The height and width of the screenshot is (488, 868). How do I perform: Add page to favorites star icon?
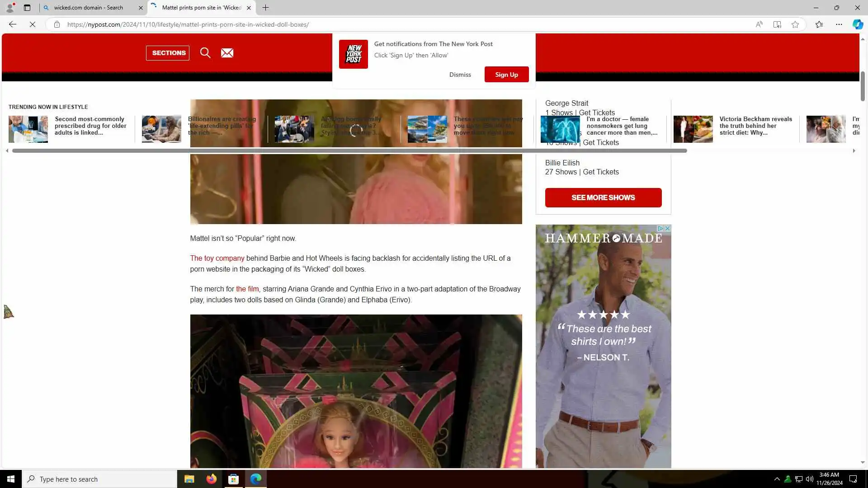pyautogui.click(x=795, y=24)
